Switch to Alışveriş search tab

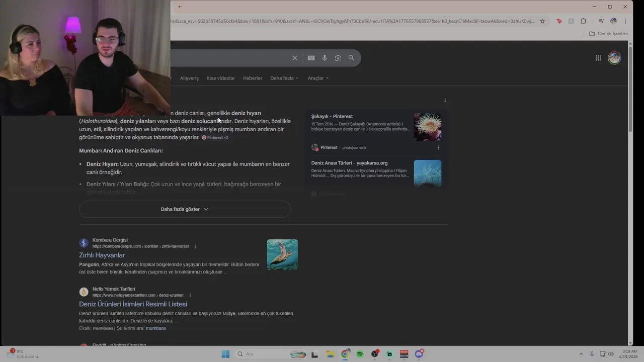pos(189,78)
